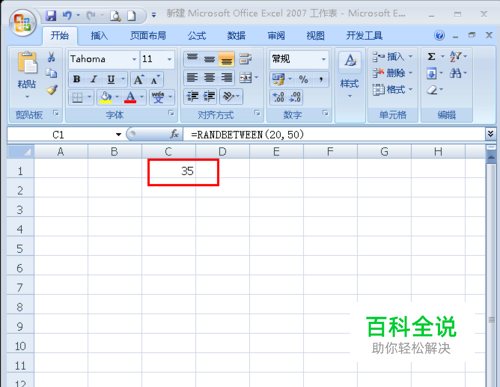Open the 常规 number format dropdown
Image resolution: width=500 pixels, height=387 pixels.
pos(323,59)
